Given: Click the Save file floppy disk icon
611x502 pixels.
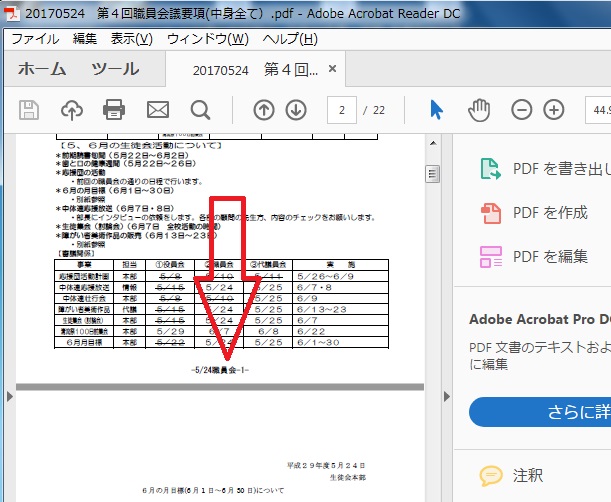Looking at the screenshot, I should [x=30, y=109].
